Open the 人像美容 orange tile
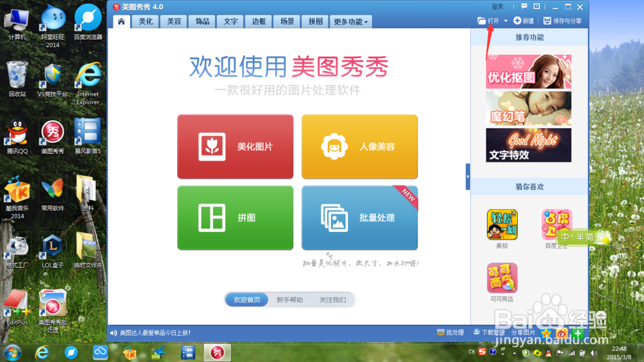The image size is (644, 362). 359,146
